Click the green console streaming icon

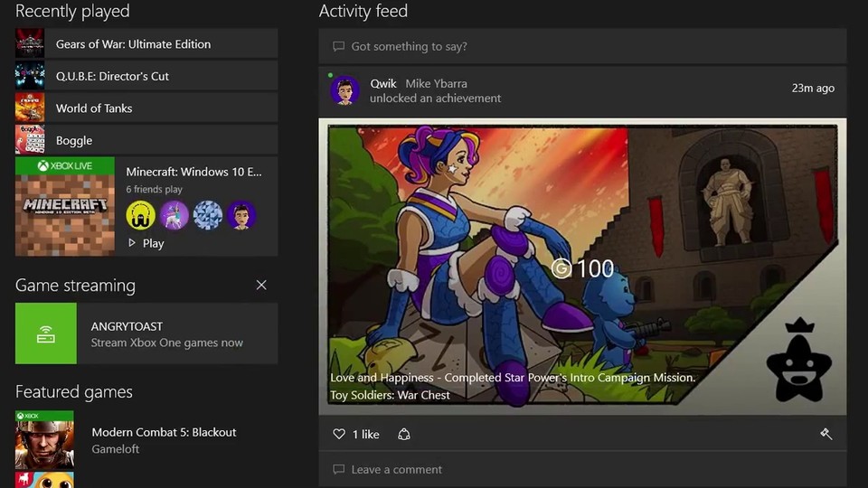click(46, 333)
